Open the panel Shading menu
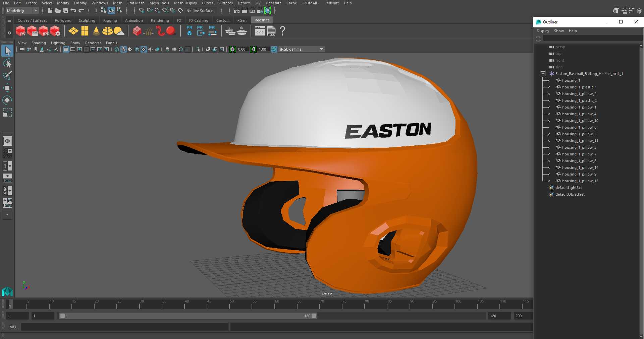Viewport: 644px width, 339px height. (x=39, y=43)
